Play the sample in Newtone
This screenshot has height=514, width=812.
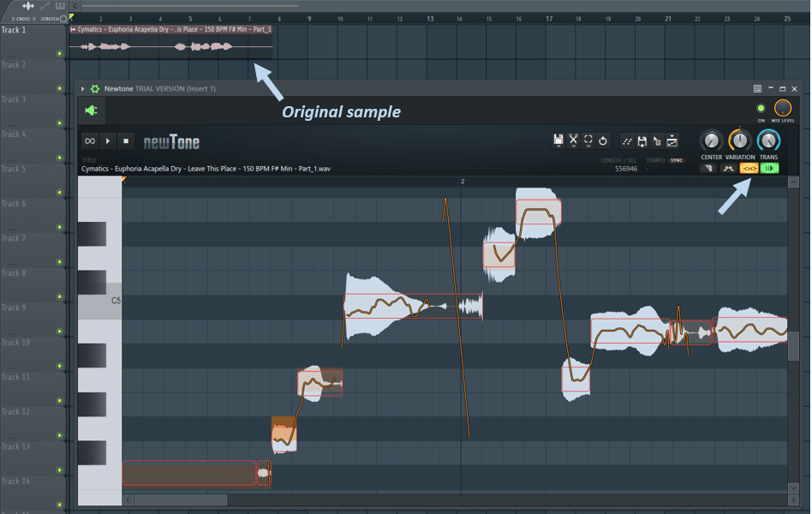coord(108,141)
